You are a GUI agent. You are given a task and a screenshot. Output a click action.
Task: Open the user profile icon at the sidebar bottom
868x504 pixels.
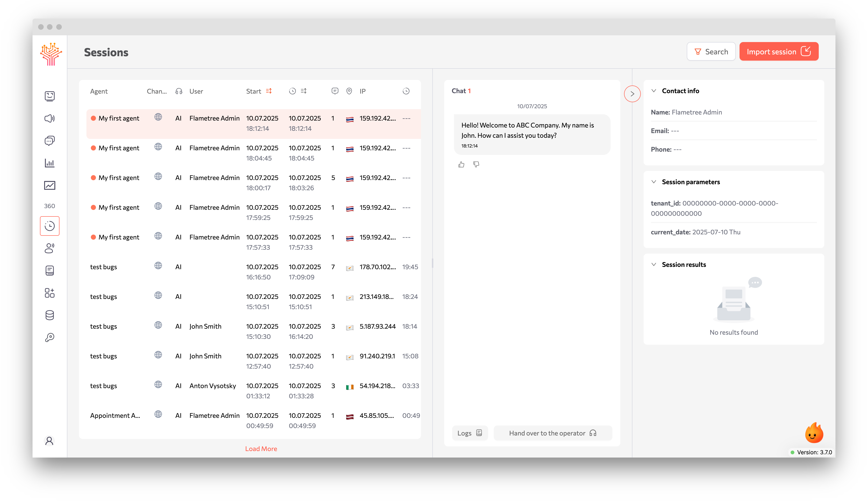49,441
